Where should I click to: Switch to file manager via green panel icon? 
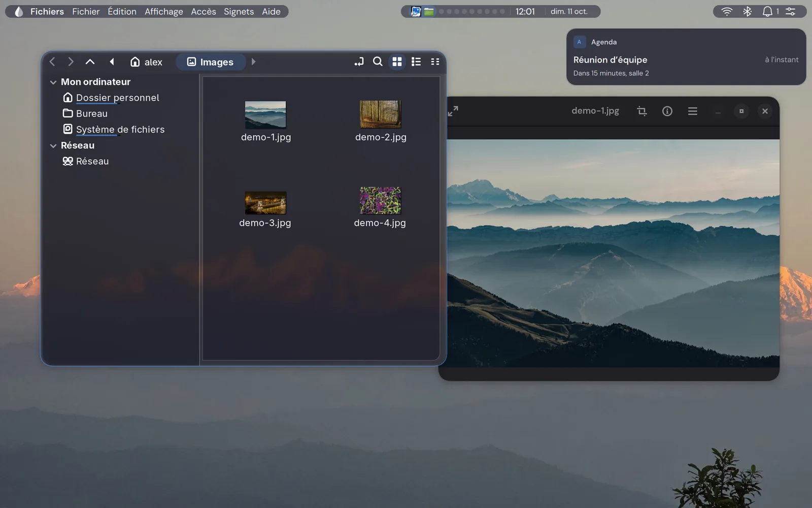click(x=429, y=11)
